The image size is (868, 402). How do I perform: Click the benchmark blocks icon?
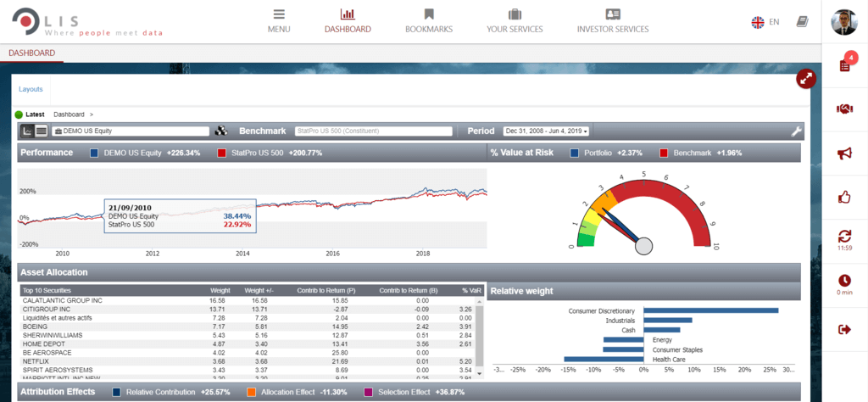coord(221,131)
